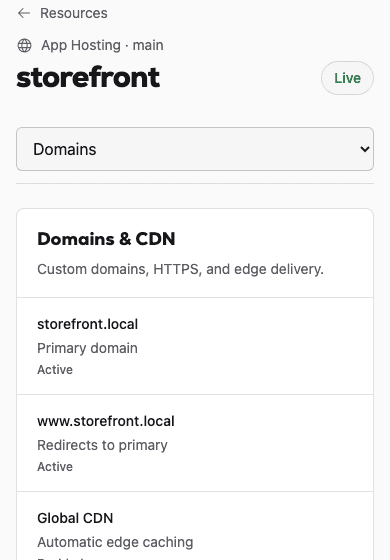Screen dimensions: 390x560
Task: Click the Active status under storefront.local
Action: click(x=55, y=370)
